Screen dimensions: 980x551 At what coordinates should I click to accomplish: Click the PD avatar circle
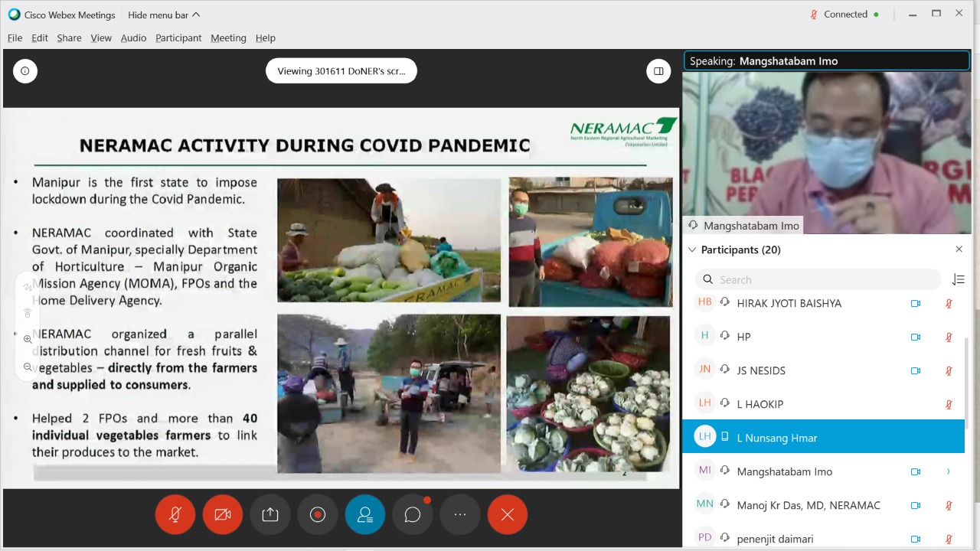point(704,537)
